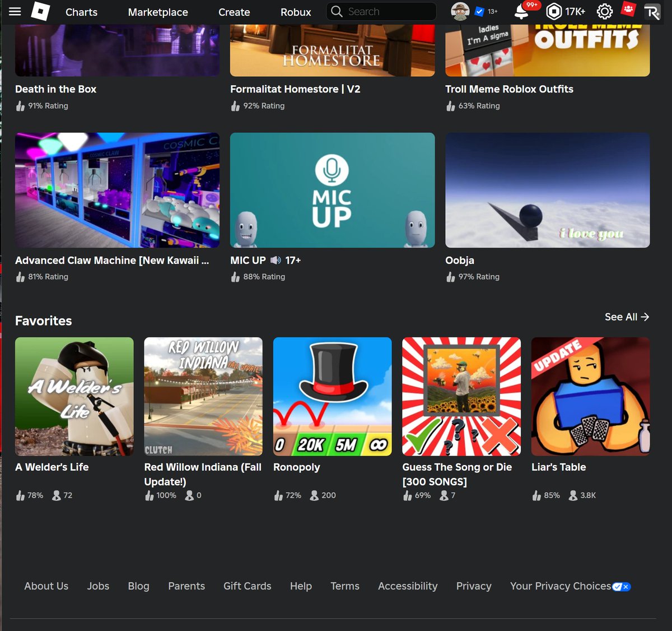
Task: Open Guess The Song or Die thumbnail
Action: click(461, 396)
